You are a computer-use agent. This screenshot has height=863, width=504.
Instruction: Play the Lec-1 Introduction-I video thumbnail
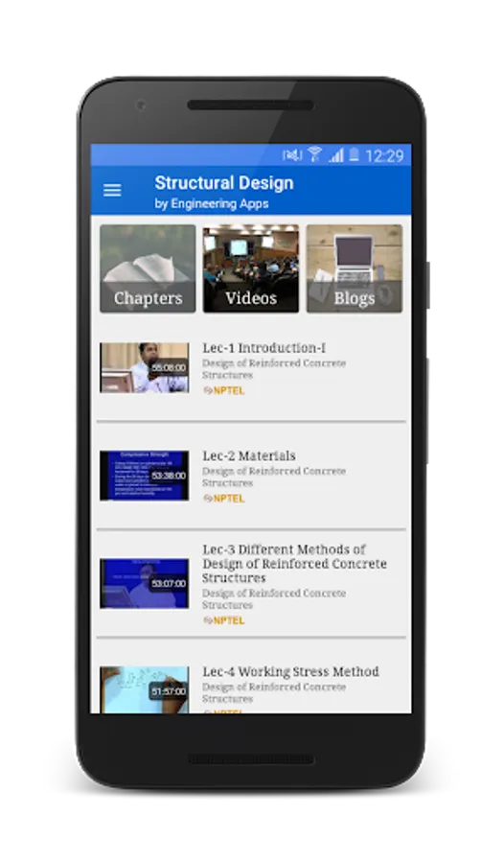click(x=144, y=367)
